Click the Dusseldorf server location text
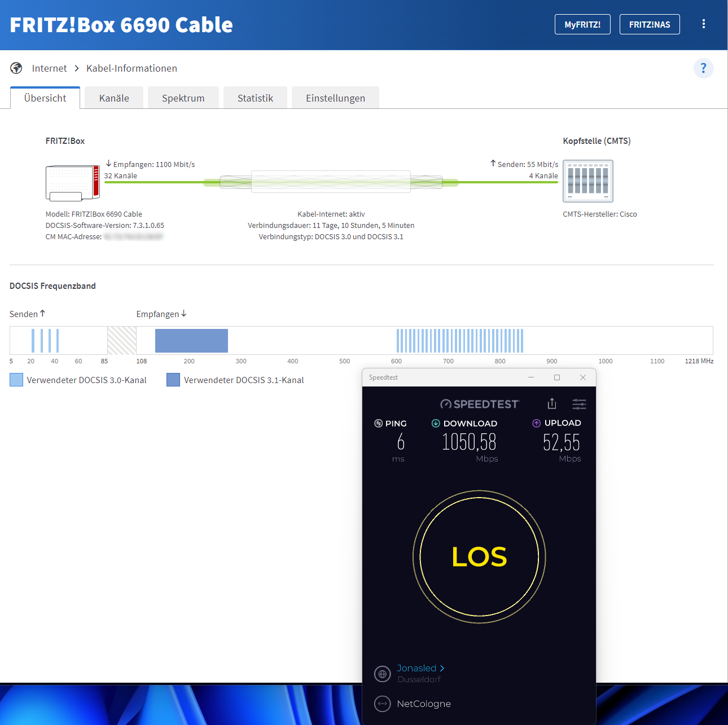Screen dimensions: 728x725 click(419, 679)
